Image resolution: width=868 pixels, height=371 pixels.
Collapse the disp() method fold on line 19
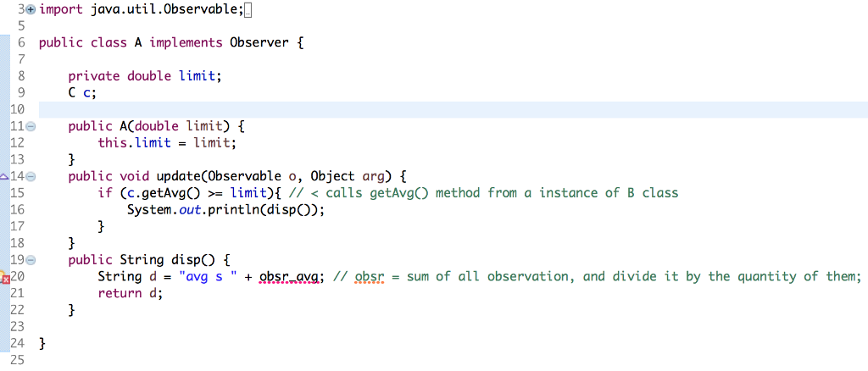(31, 259)
